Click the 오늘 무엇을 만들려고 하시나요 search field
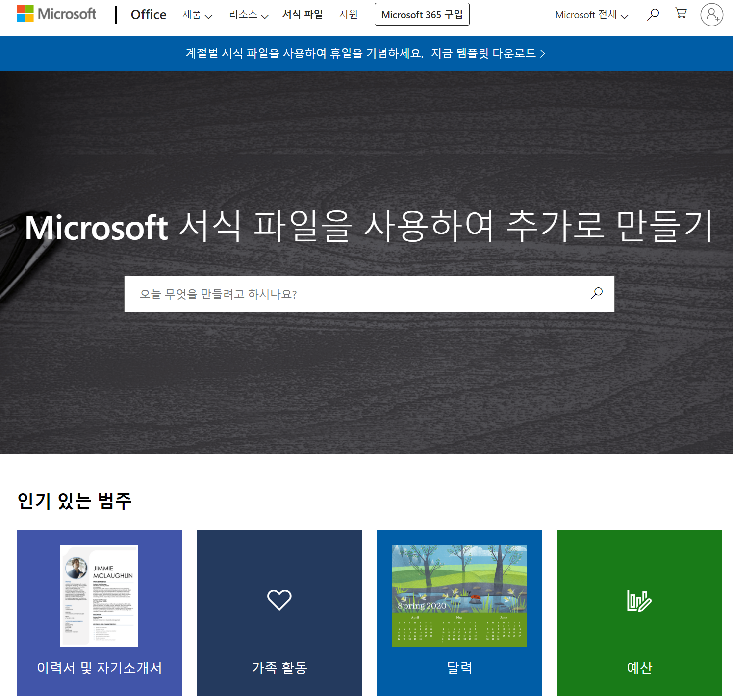Viewport: 733px width, 700px height. (x=369, y=294)
